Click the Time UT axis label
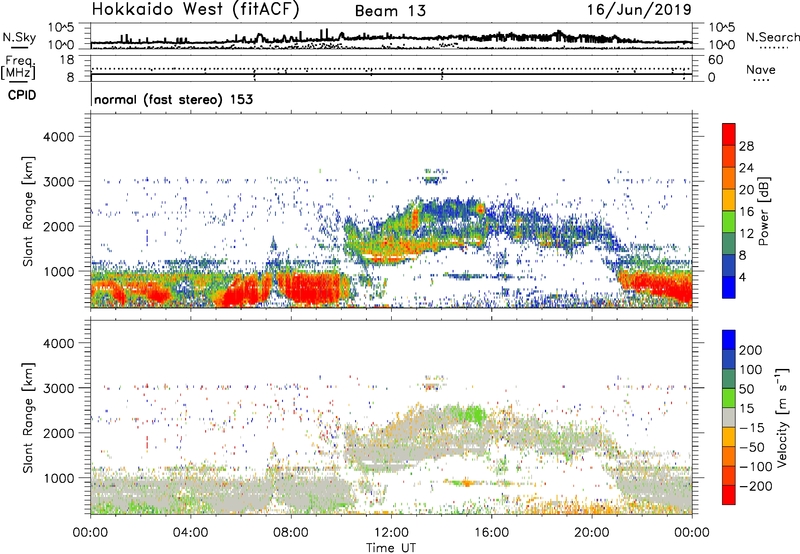800x554 pixels. 391,548
